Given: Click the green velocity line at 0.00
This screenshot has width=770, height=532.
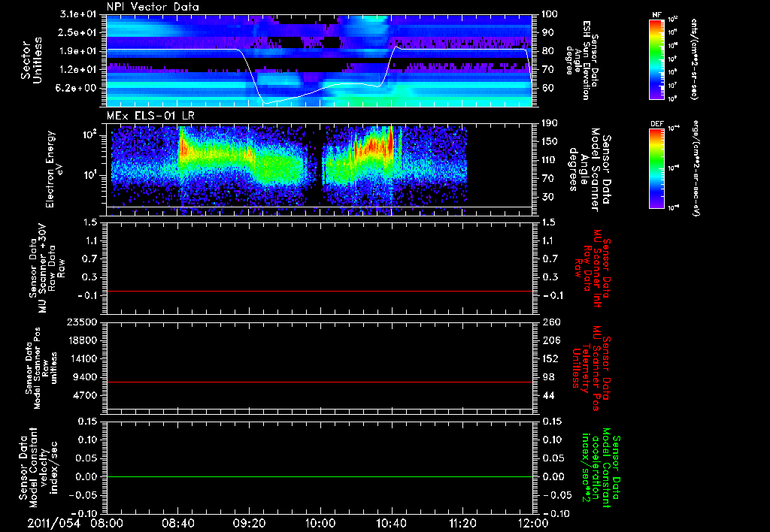Looking at the screenshot, I should (x=320, y=476).
